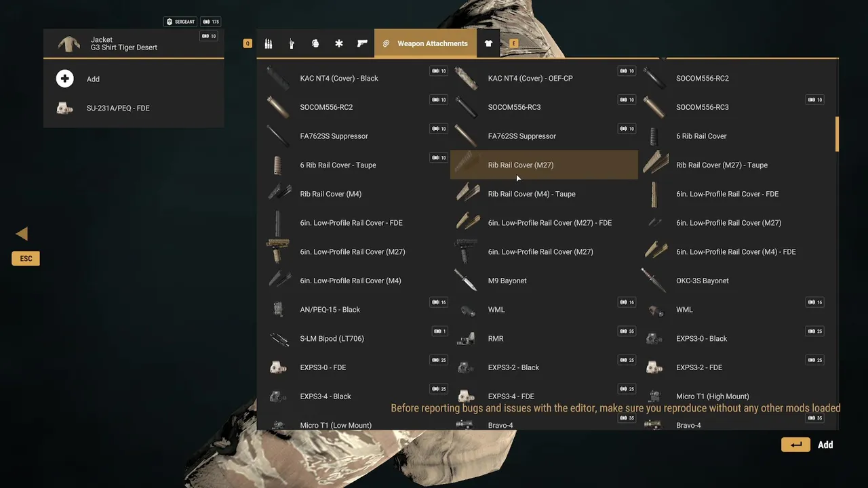This screenshot has width=868, height=488.
Task: Click the attachment list scrollbar handle
Action: click(837, 134)
